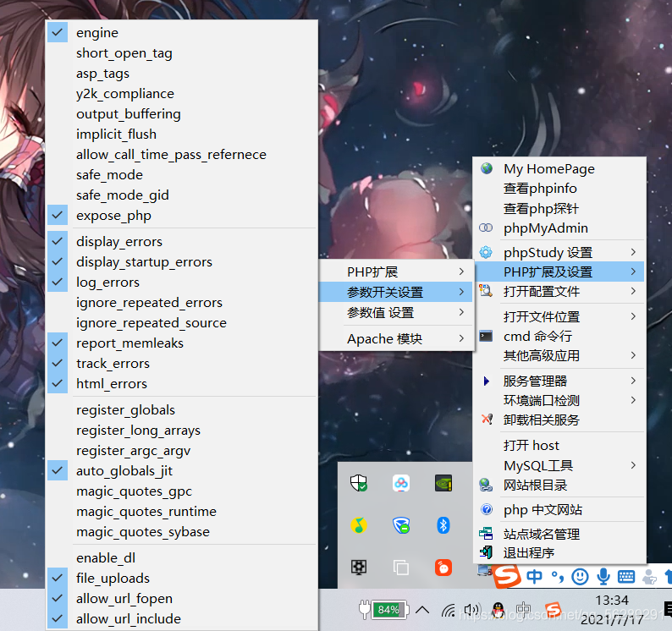Toggle magic_quotes_sybase item

[182, 532]
